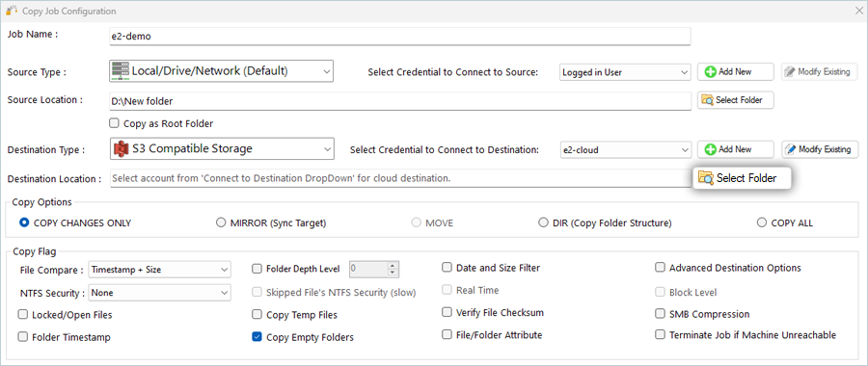868x366 pixels.
Task: Click the green plus icon on source Add New
Action: pyautogui.click(x=710, y=72)
